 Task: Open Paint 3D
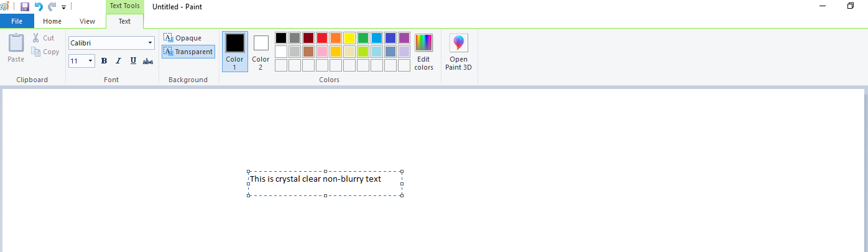pos(458,52)
